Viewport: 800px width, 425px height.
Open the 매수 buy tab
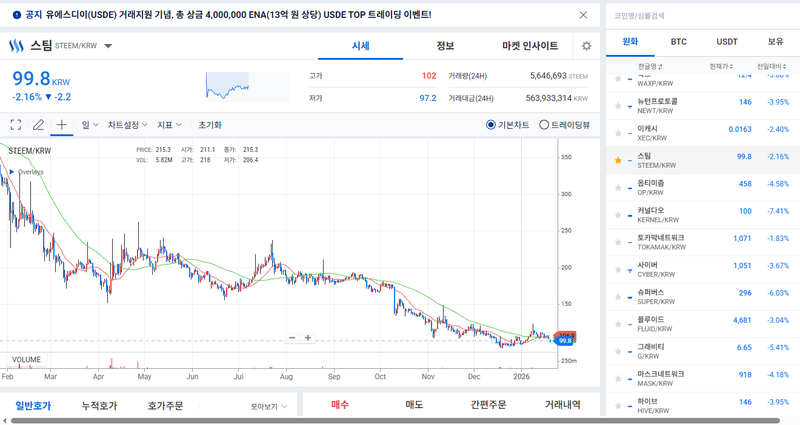point(340,405)
